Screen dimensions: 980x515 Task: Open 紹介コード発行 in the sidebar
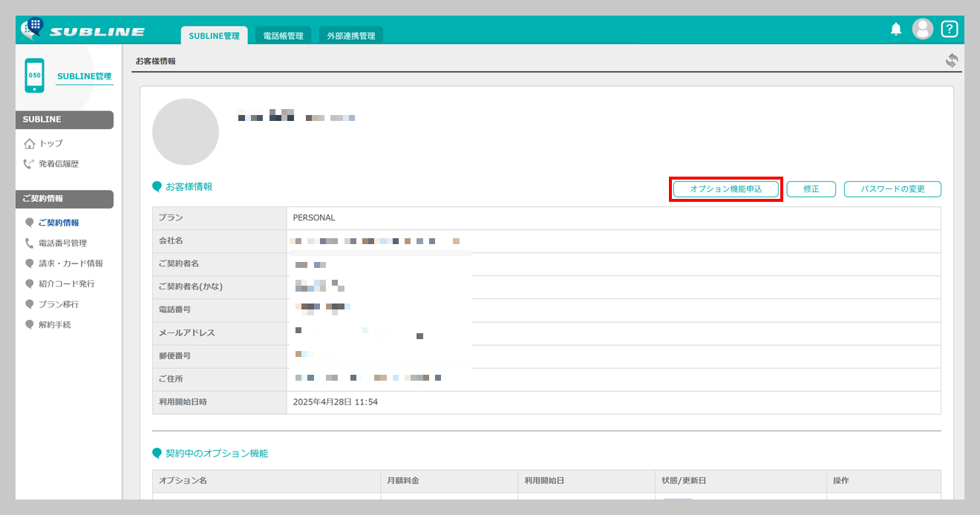(x=67, y=283)
